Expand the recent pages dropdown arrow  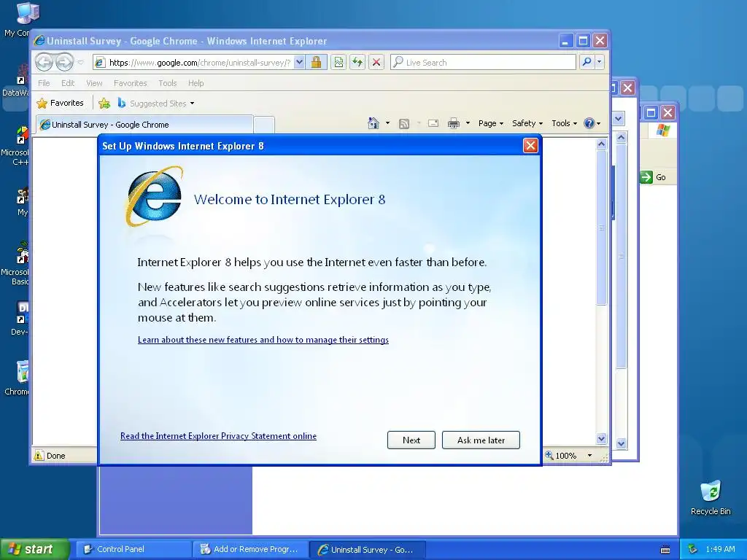80,63
